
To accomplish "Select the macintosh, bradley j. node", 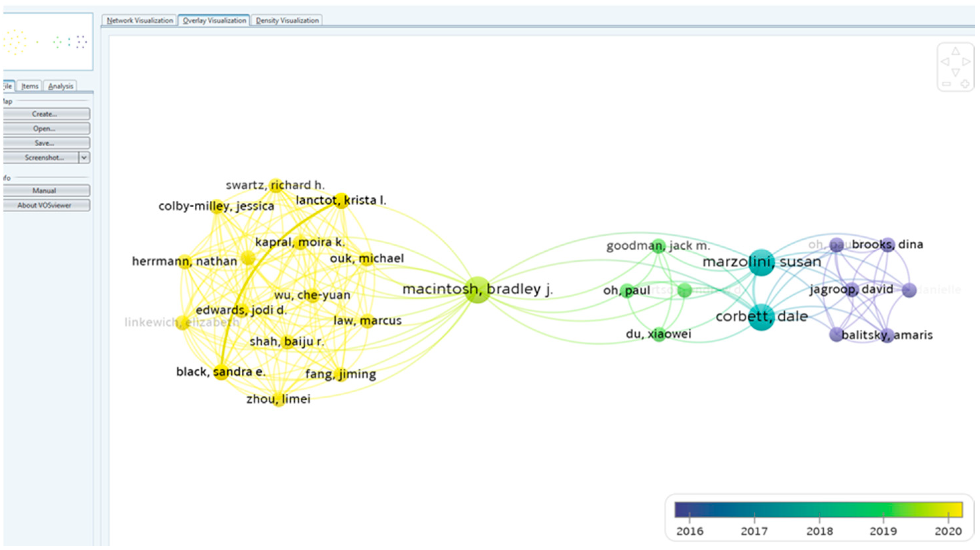I will (478, 290).
